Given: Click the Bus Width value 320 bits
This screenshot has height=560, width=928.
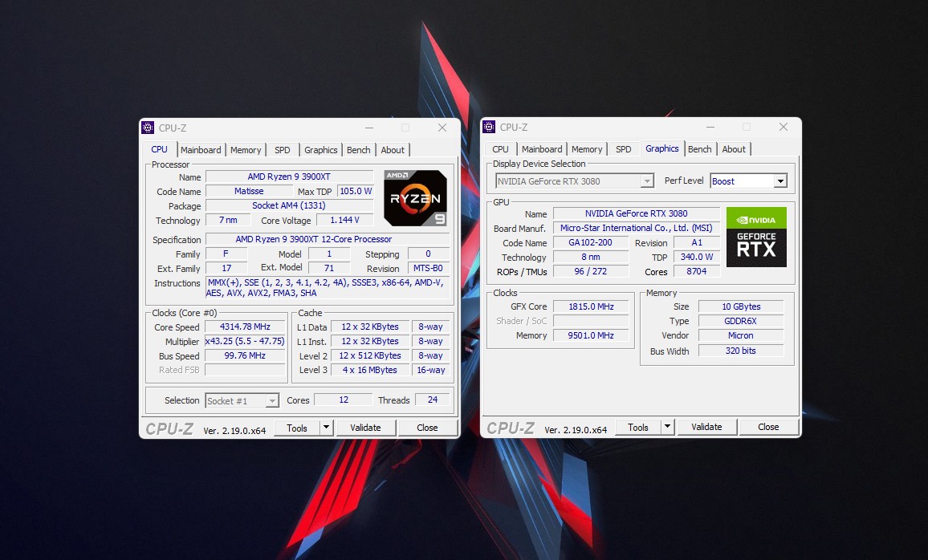Looking at the screenshot, I should [741, 351].
